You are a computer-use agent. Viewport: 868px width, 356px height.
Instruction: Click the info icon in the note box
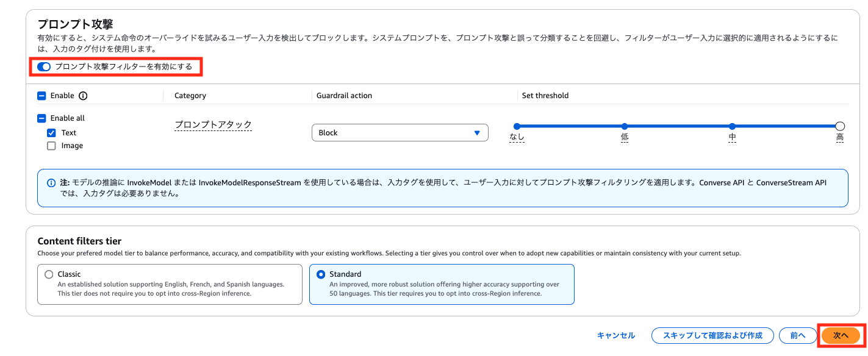[51, 182]
